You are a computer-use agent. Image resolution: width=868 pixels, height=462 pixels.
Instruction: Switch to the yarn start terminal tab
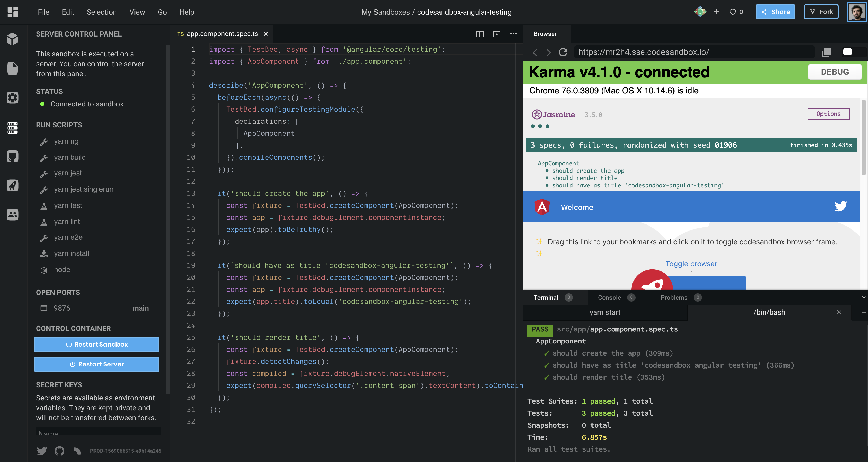(x=605, y=312)
